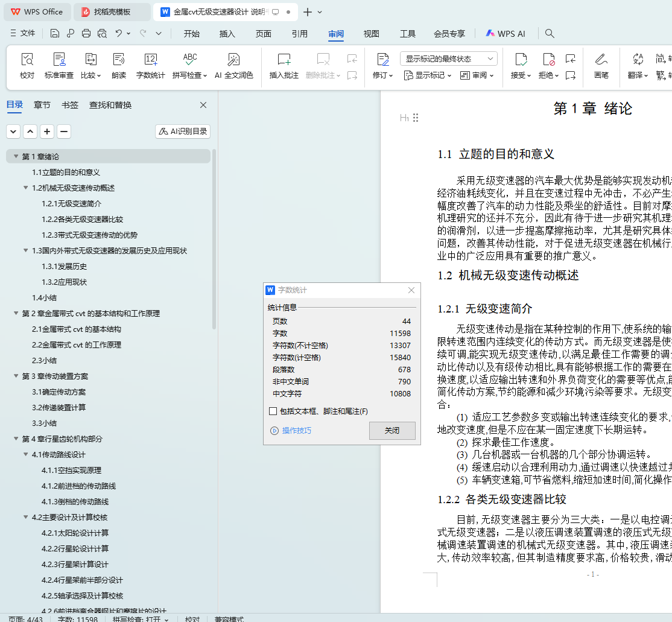Click AI识别目录 button
The height and width of the screenshot is (622, 672).
[x=183, y=132]
